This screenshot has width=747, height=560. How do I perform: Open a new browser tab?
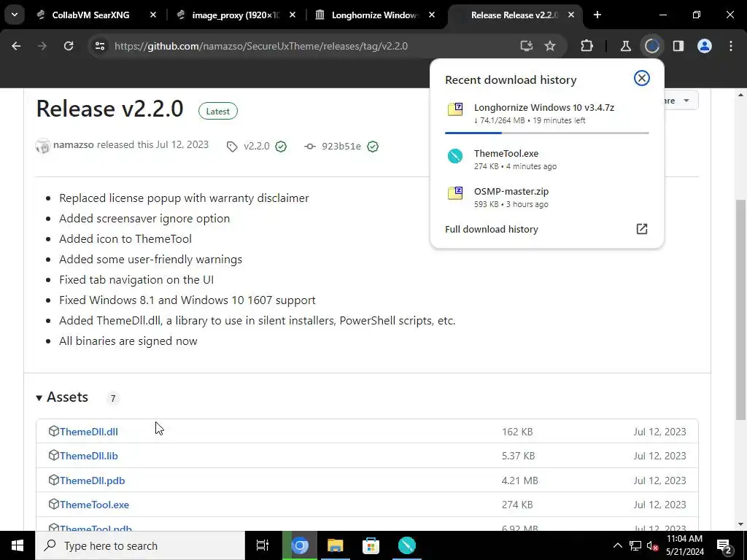(597, 15)
